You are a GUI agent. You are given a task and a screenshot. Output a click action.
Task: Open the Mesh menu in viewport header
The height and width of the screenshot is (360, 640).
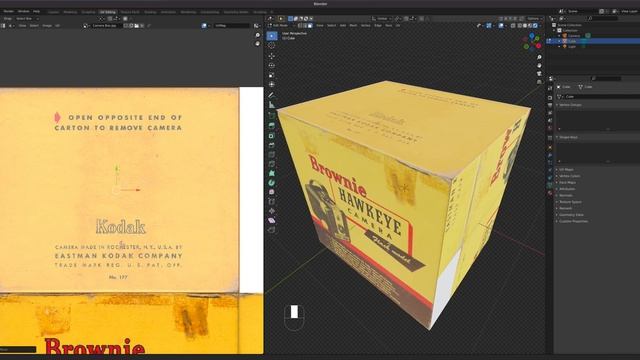[353, 25]
